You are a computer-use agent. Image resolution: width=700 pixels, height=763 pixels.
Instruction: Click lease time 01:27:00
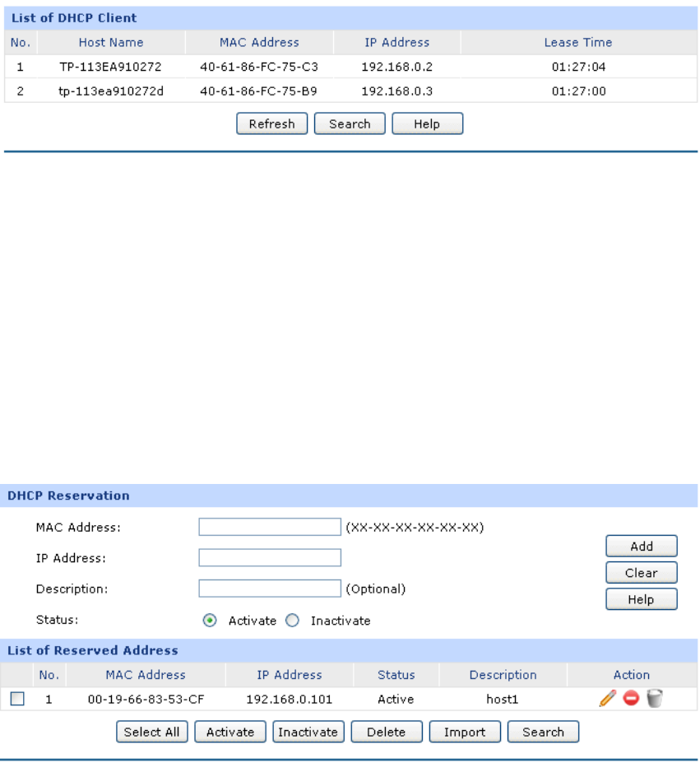point(578,91)
